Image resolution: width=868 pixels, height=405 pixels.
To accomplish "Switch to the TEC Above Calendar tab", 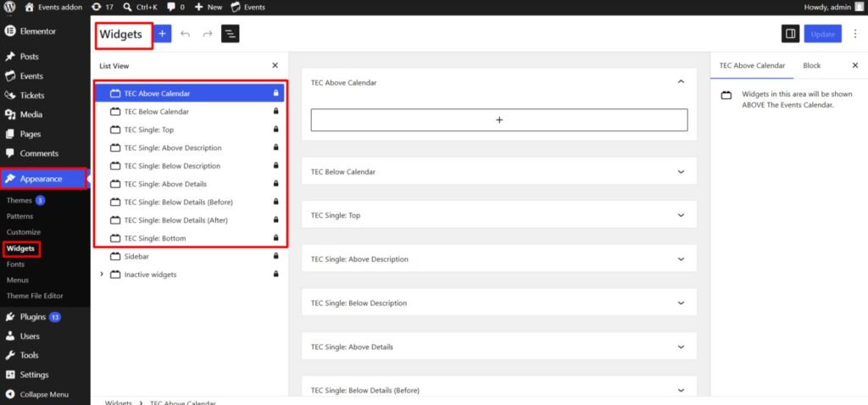I will 752,65.
